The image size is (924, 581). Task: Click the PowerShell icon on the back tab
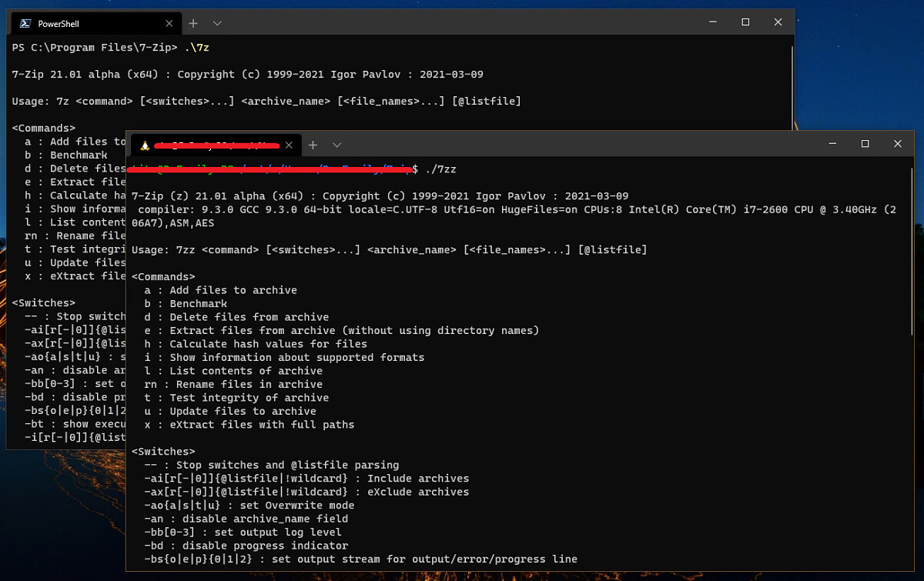[25, 24]
